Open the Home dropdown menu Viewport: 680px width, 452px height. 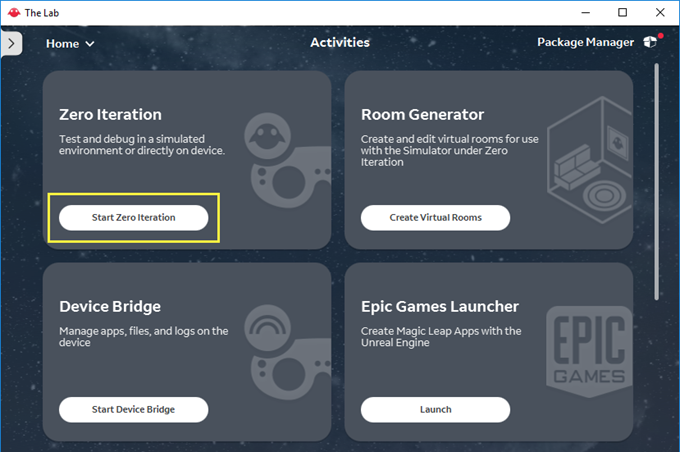70,44
